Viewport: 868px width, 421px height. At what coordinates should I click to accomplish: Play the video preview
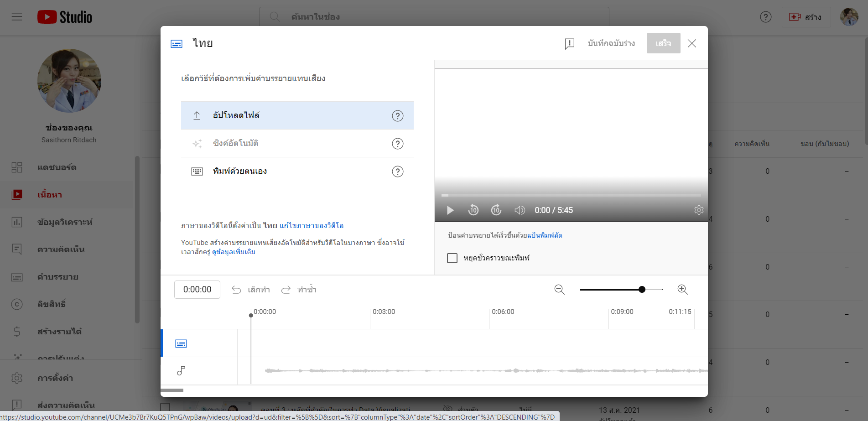point(450,210)
